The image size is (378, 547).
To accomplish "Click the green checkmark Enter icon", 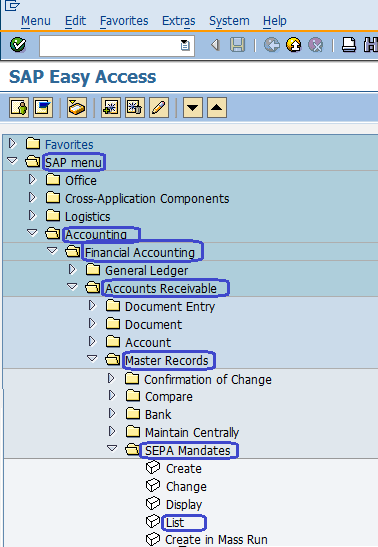I will tap(18, 45).
